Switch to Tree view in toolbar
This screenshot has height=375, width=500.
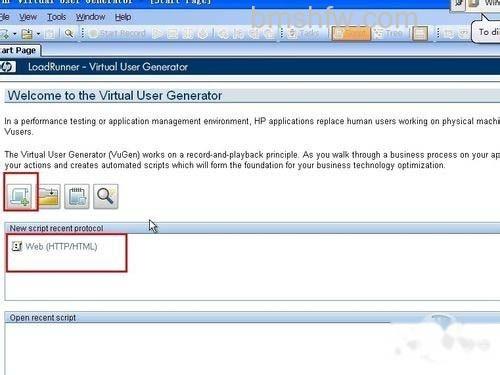389,33
